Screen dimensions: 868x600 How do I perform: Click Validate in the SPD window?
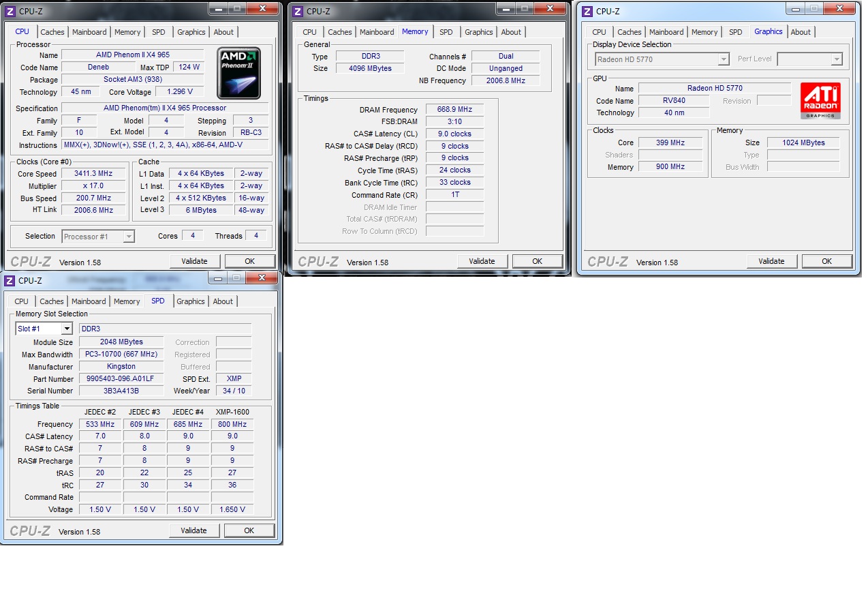194,530
